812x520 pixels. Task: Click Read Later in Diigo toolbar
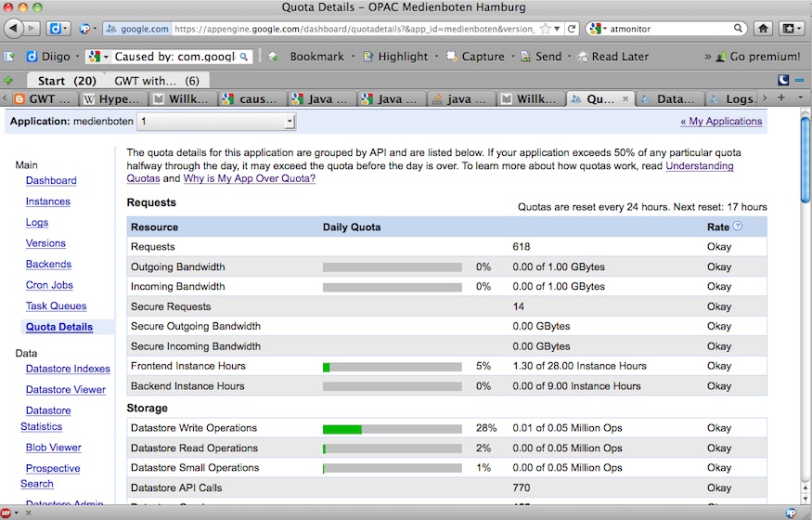(x=612, y=57)
